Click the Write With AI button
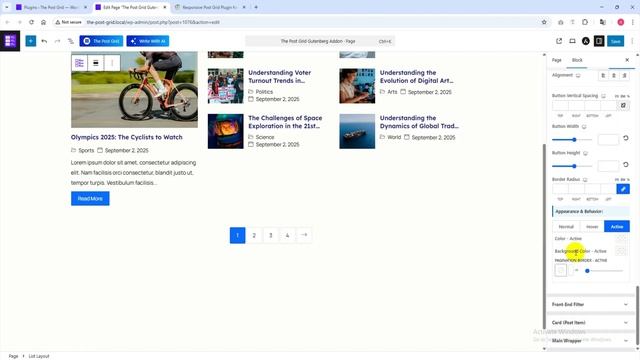 click(x=148, y=41)
